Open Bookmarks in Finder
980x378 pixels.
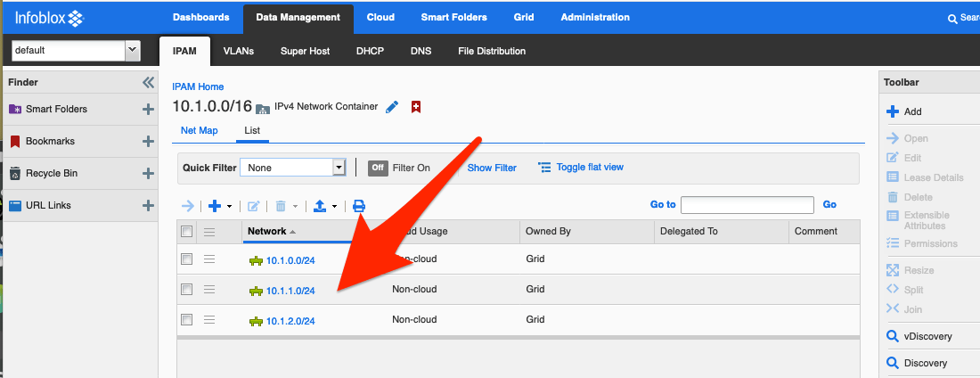point(50,141)
